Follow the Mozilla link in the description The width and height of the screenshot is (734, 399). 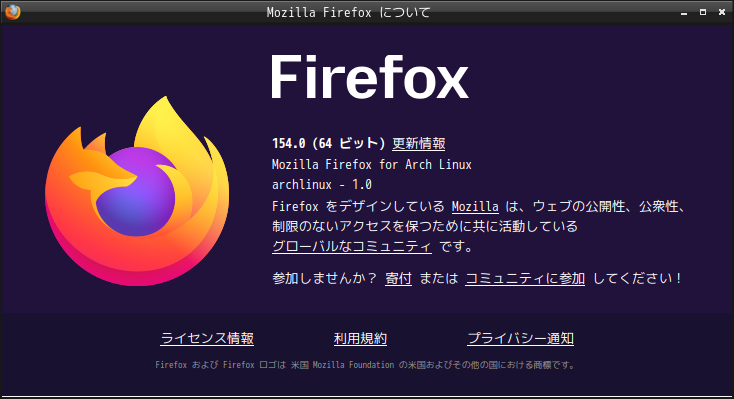[475, 207]
